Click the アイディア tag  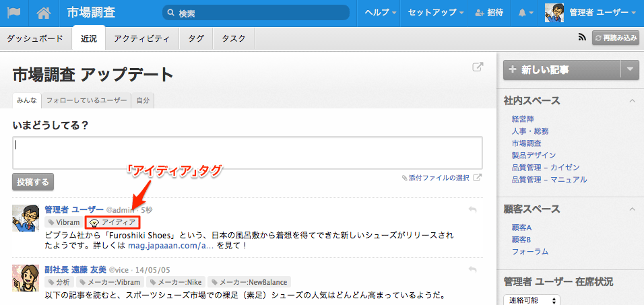click(x=113, y=222)
